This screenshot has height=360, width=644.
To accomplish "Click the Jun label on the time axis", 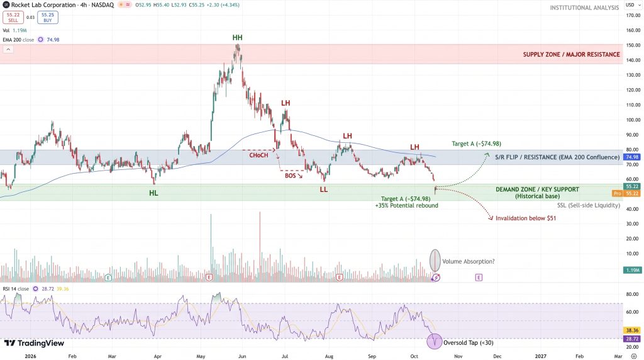I will [242, 356].
